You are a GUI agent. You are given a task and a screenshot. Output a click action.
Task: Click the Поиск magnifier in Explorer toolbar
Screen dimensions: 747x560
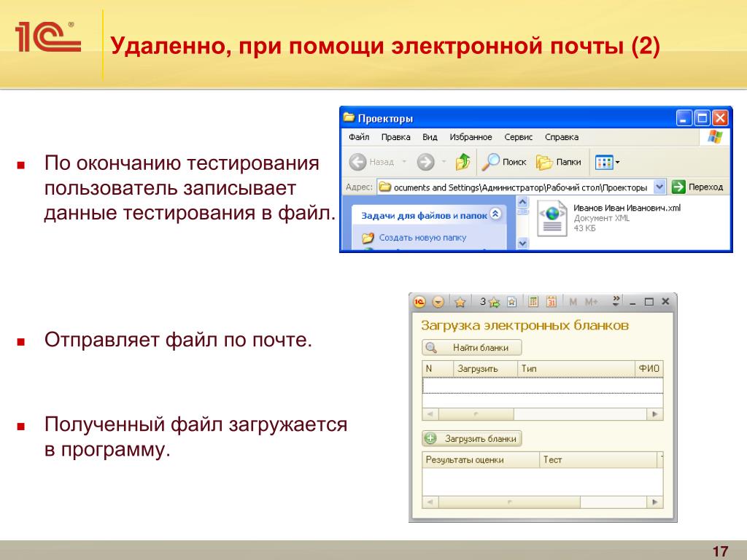point(494,161)
